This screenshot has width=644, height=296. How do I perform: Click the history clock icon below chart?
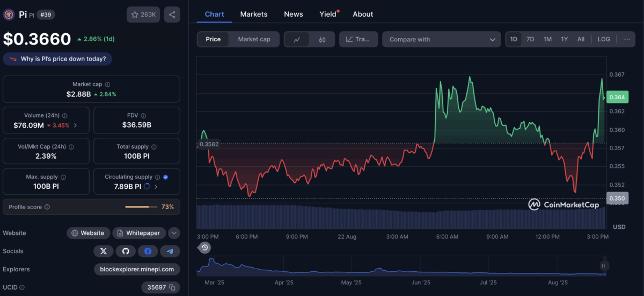204,247
